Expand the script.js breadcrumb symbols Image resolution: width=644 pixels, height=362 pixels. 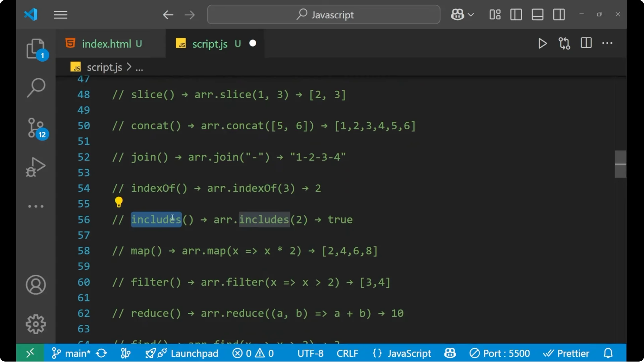(140, 67)
